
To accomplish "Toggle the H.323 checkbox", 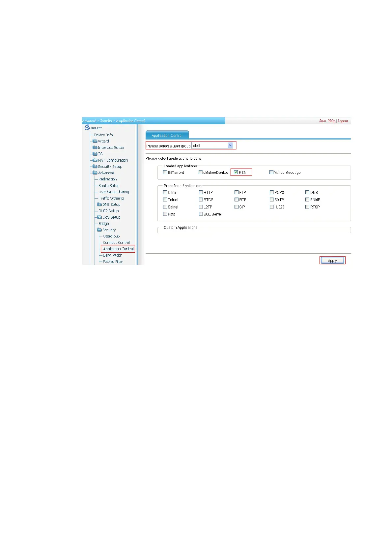I will coord(272,207).
